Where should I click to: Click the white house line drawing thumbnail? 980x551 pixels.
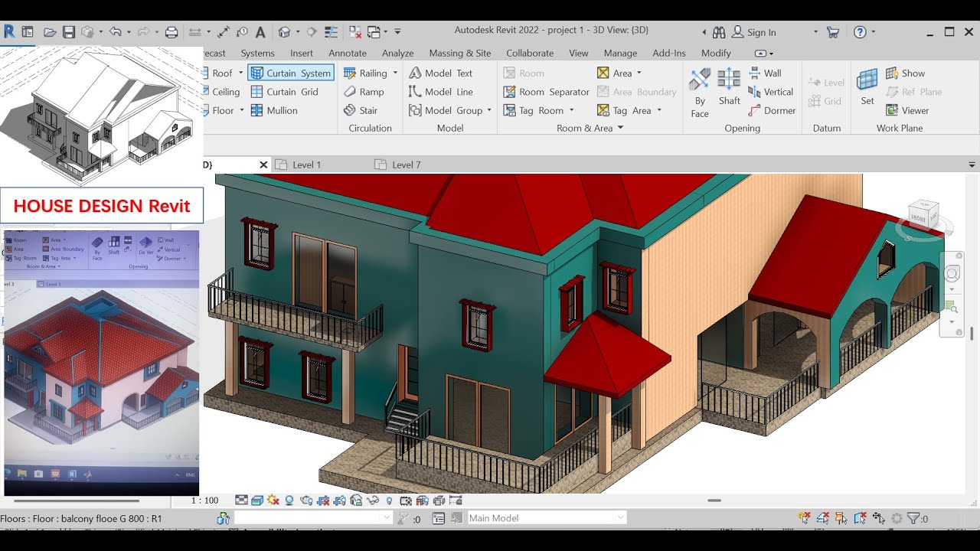102,115
